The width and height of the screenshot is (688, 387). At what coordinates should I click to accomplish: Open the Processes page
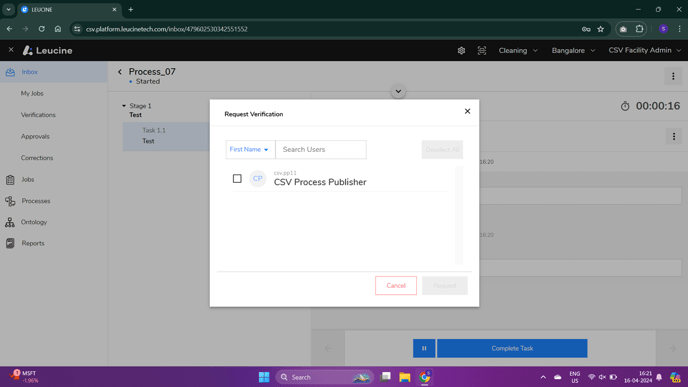(x=36, y=201)
